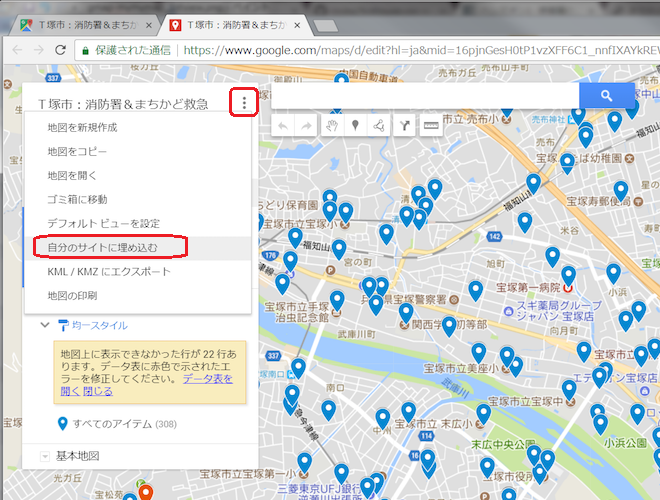Image resolution: width=660 pixels, height=500 pixels.
Task: Click 末広中央公園 park label
Action: (x=503, y=445)
